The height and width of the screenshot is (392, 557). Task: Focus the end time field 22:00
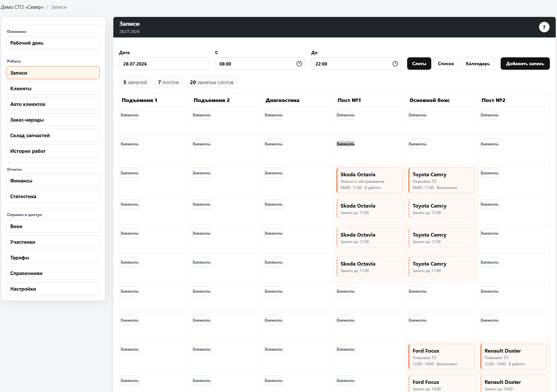coord(356,64)
